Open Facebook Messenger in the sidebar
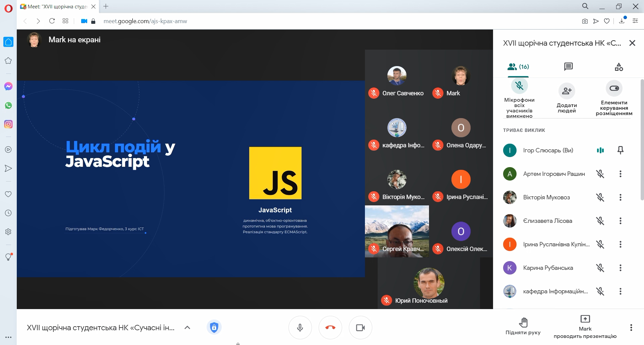 point(8,87)
